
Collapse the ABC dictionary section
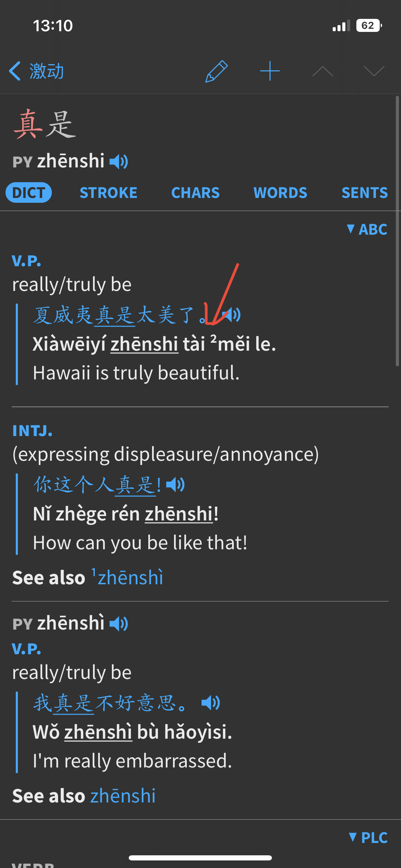(x=367, y=229)
